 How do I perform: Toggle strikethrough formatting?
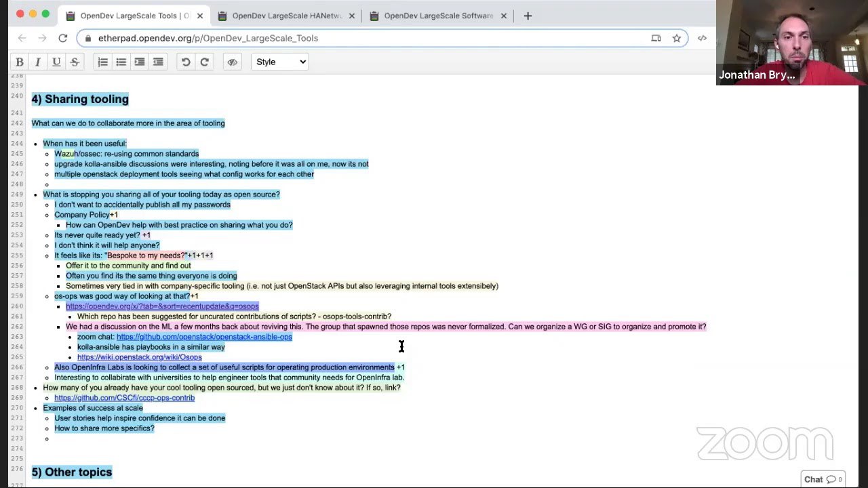pyautogui.click(x=75, y=62)
